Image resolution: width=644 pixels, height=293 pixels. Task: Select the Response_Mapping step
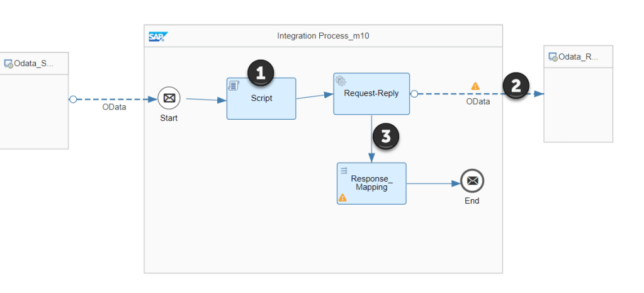[371, 183]
